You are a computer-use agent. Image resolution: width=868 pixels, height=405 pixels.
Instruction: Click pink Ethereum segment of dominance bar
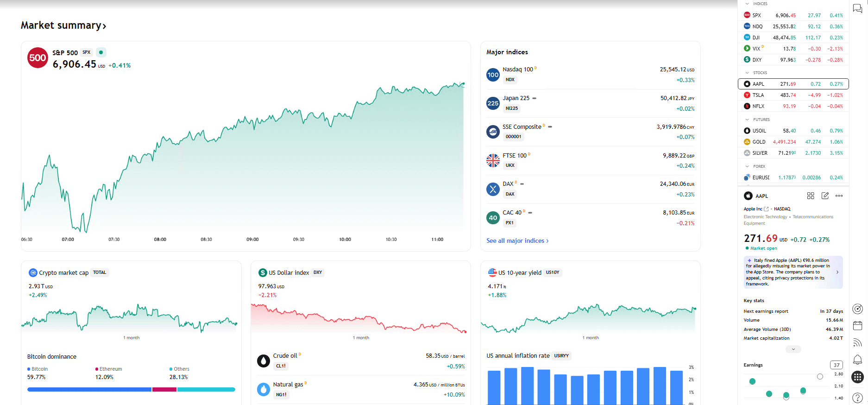coord(164,390)
